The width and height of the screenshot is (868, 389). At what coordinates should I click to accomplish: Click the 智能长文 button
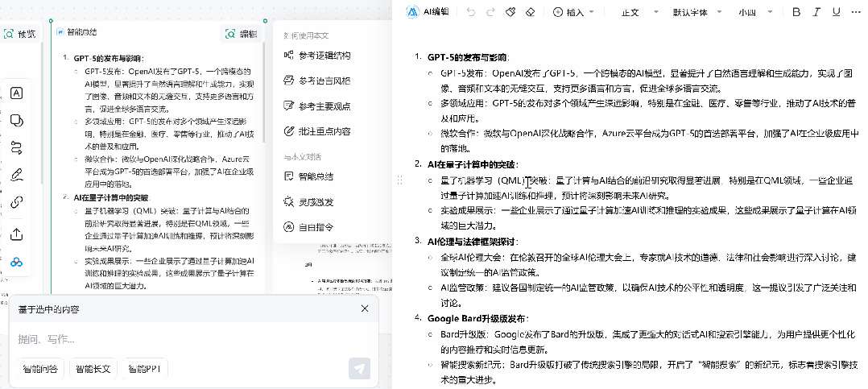[x=93, y=369]
